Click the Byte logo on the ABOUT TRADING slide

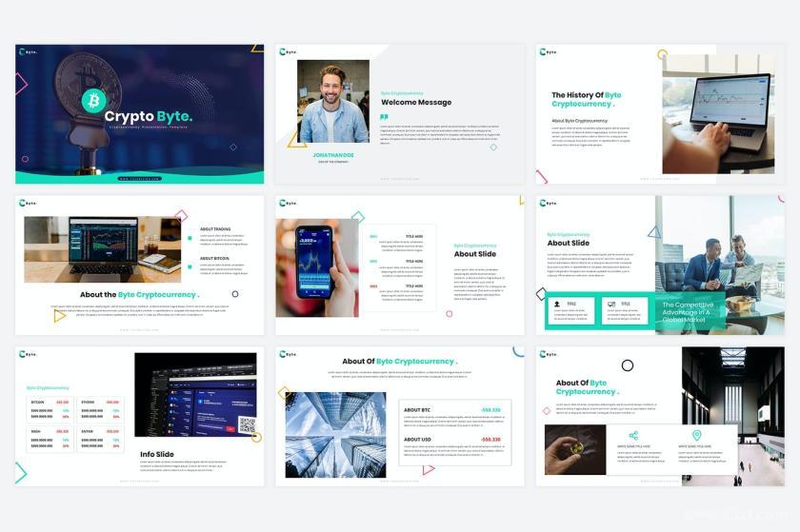click(28, 203)
